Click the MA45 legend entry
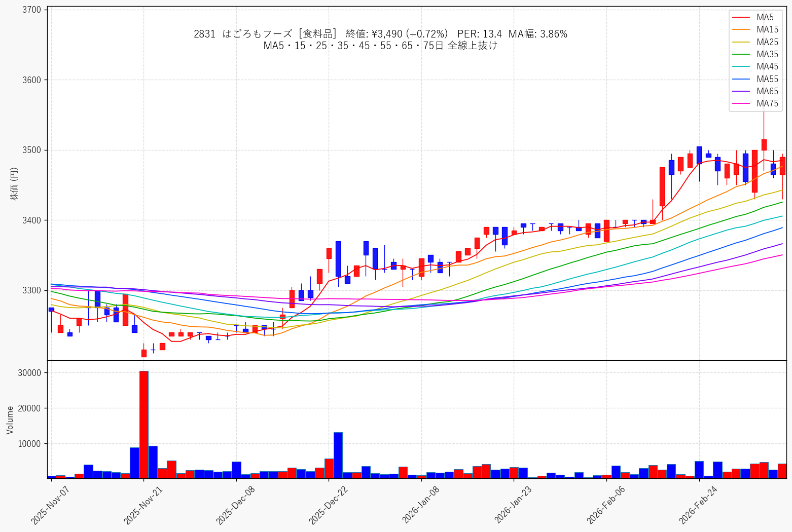792x532 pixels. tap(754, 66)
